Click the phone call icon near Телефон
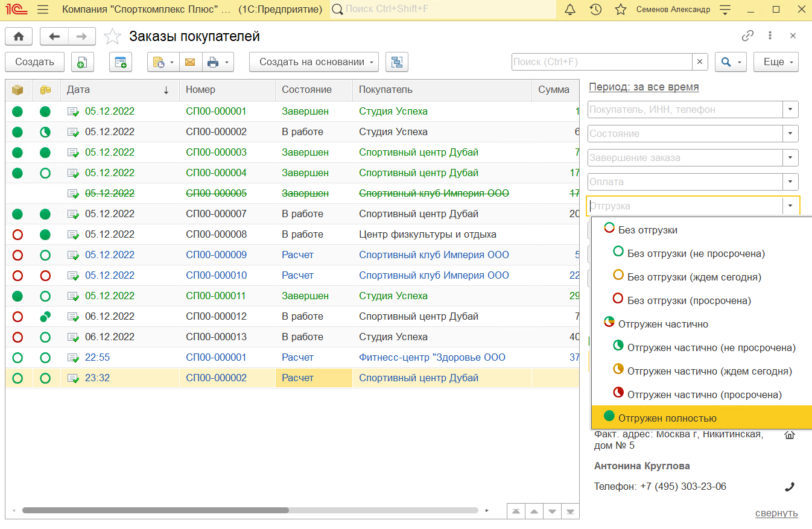The height and width of the screenshot is (529, 812). 790,487
